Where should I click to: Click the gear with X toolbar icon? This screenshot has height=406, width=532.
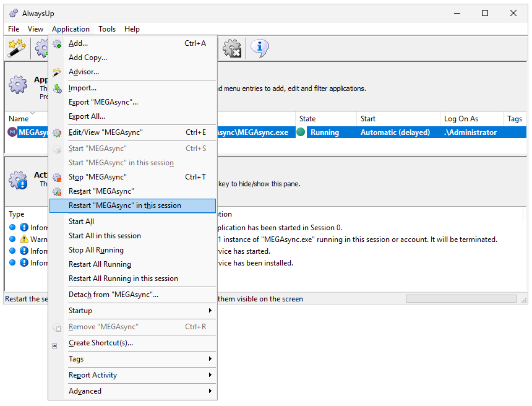(x=232, y=48)
